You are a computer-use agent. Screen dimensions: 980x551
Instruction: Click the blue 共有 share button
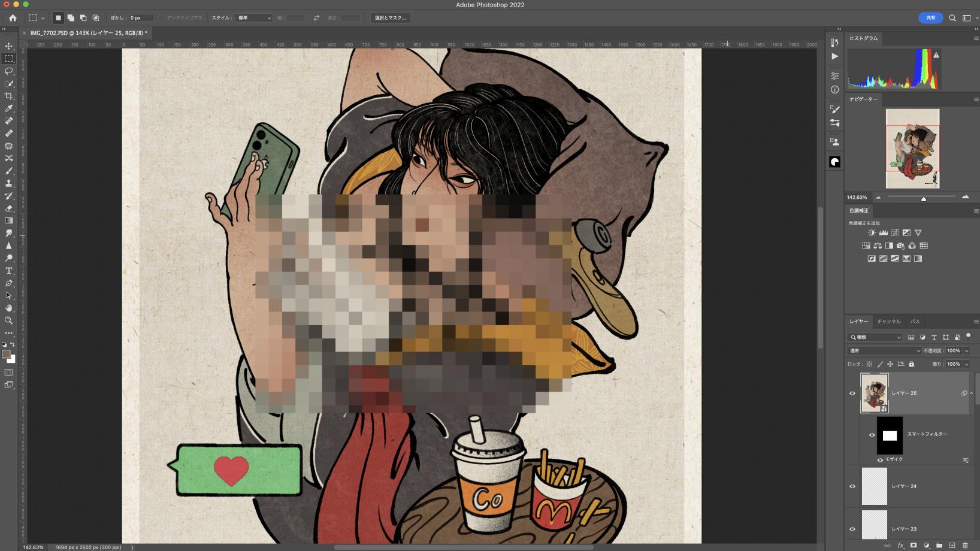click(930, 18)
